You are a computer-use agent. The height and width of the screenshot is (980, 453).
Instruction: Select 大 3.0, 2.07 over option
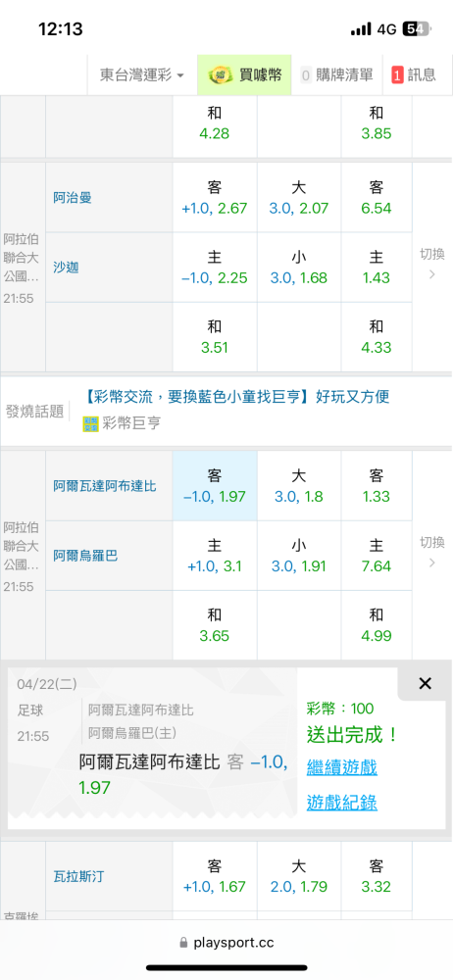(x=299, y=198)
